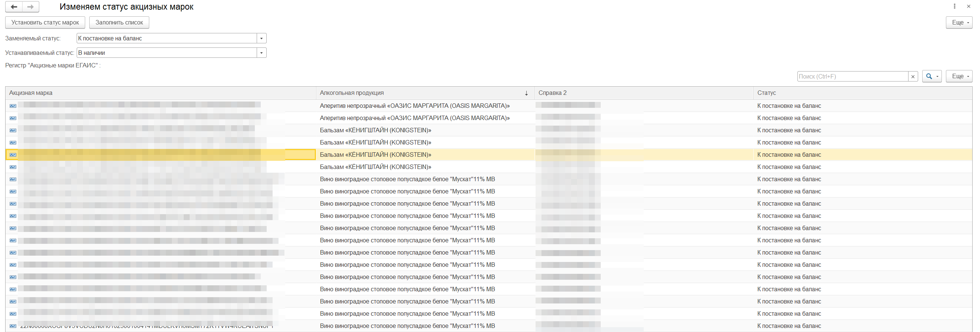The image size is (980, 332).
Task: Go forward with the right arrow button
Action: [30, 7]
